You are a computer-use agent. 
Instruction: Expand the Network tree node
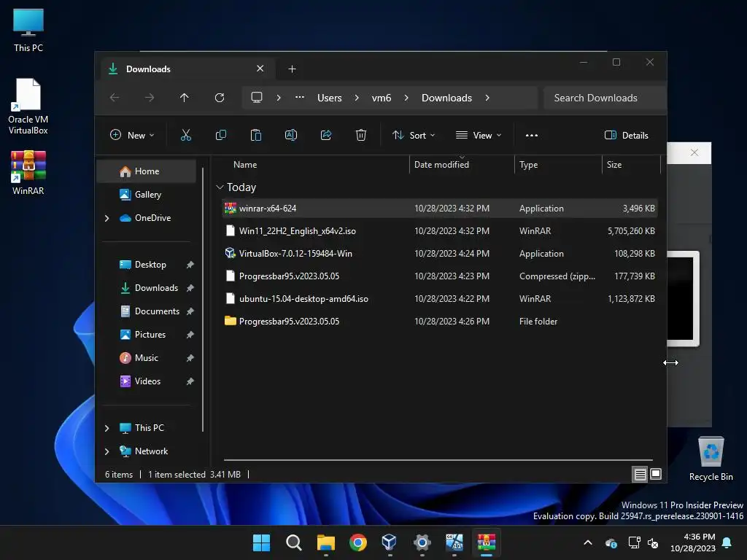click(x=107, y=451)
